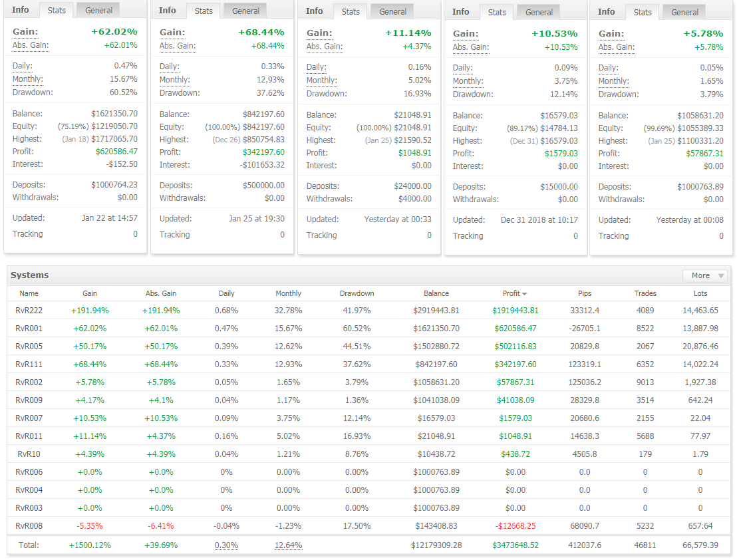Sort Systems table by Lots column header
Viewport: 737px width, 560px height.
[x=700, y=293]
